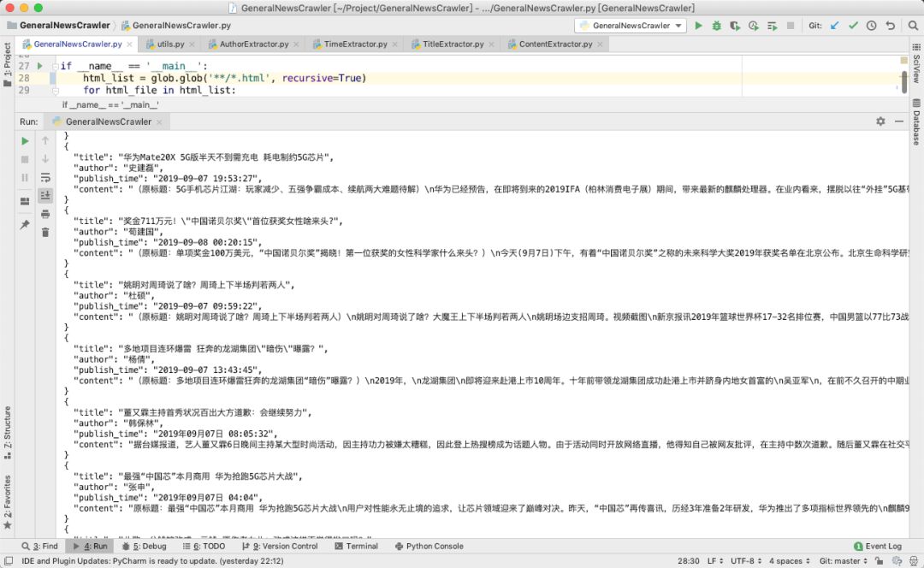Rerun GeneralNewsCrawler in the Run panel
924x568 pixels.
click(25, 141)
